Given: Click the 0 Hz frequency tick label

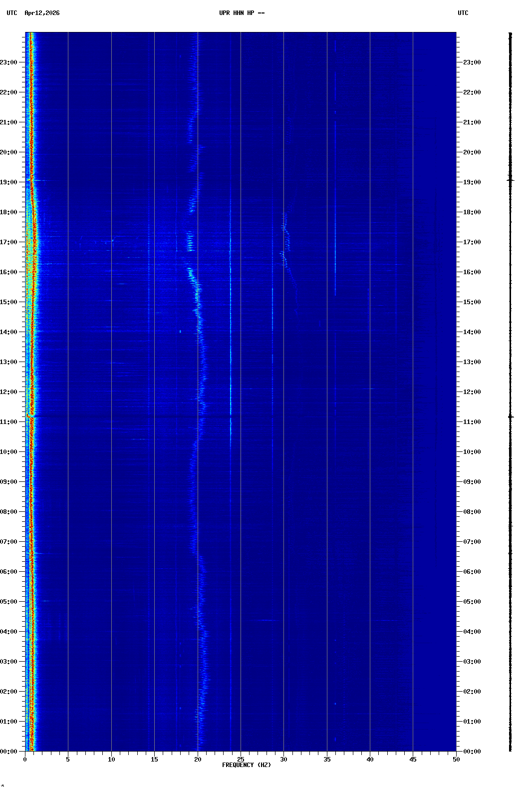Looking at the screenshot, I should [x=25, y=760].
